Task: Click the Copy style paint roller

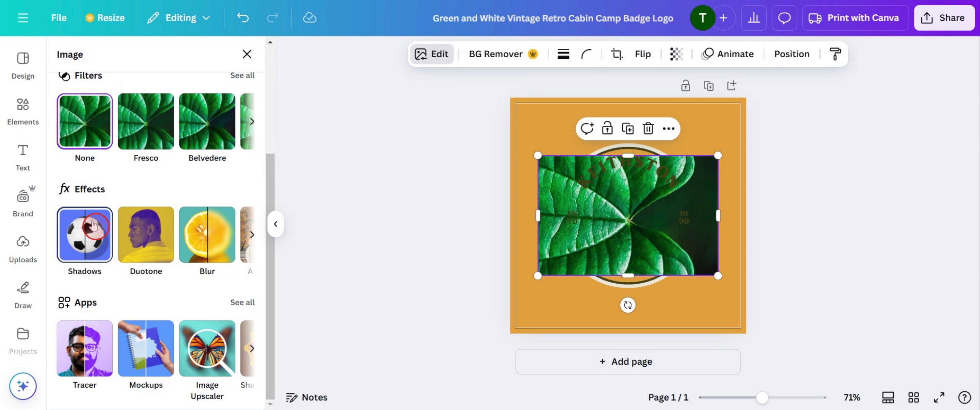Action: point(835,54)
